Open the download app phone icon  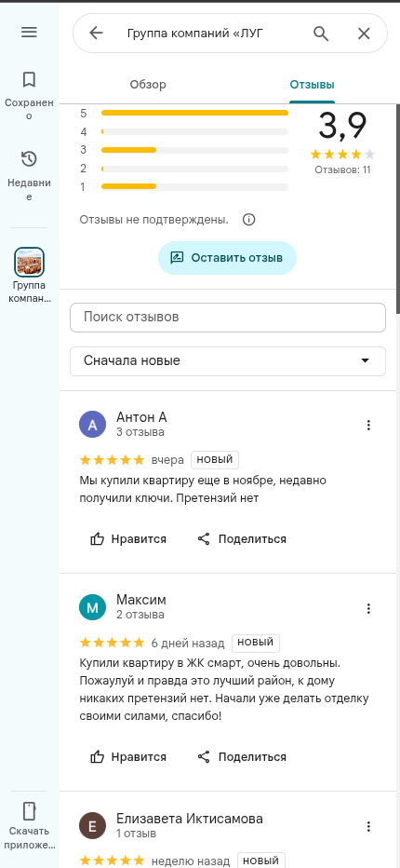[29, 811]
